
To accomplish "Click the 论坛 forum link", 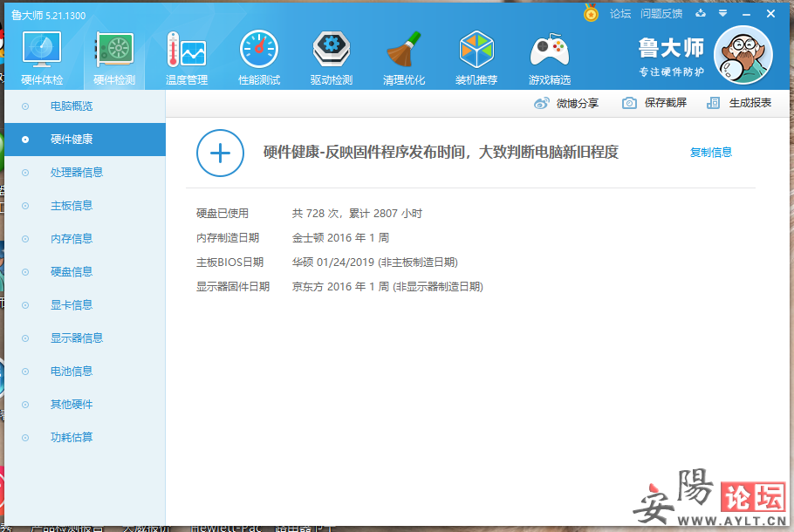I will click(620, 14).
